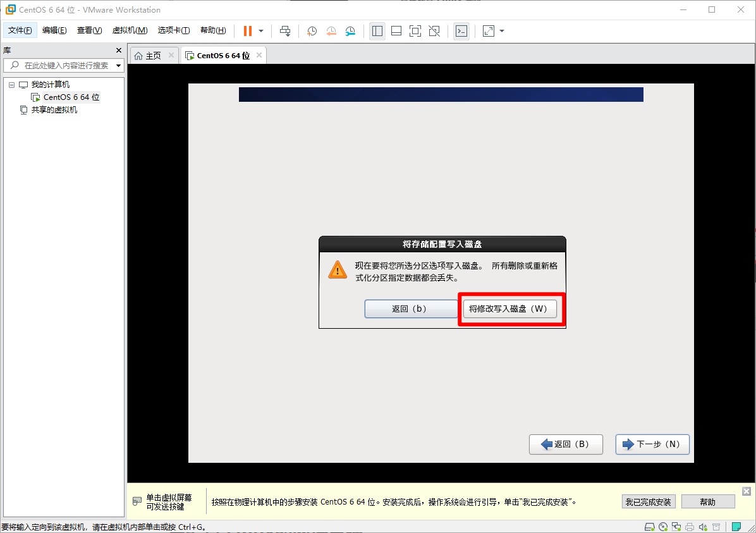
Task: Select CentOS 6 64 位 in the library tree
Action: coord(71,97)
